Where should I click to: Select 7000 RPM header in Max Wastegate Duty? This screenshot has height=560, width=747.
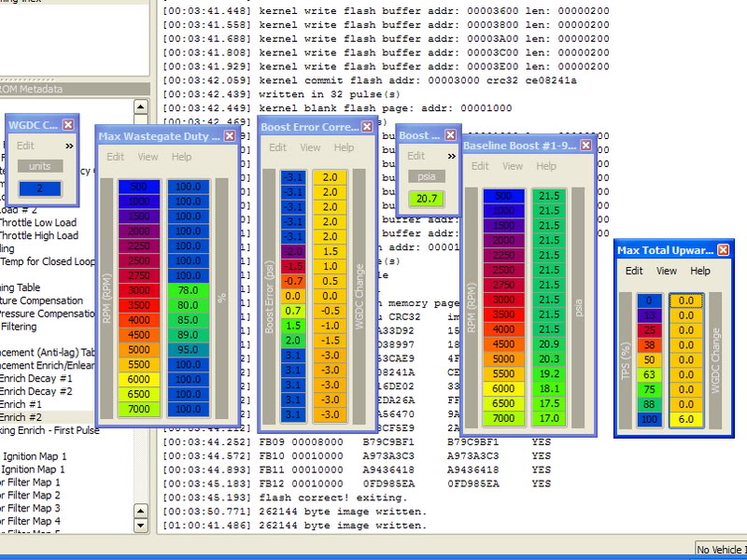coord(138,409)
